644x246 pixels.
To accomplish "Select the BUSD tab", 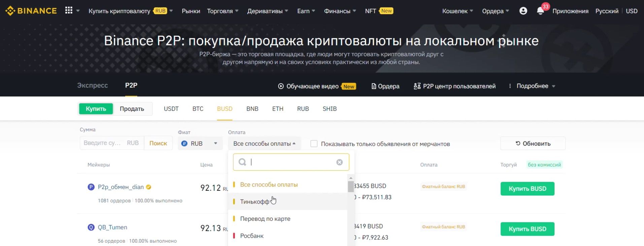I will click(225, 109).
